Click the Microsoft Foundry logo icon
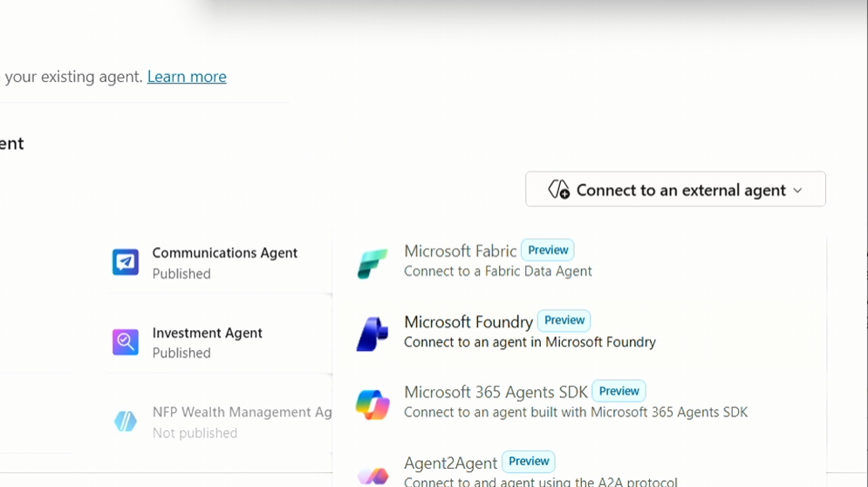The height and width of the screenshot is (487, 868). point(372,333)
